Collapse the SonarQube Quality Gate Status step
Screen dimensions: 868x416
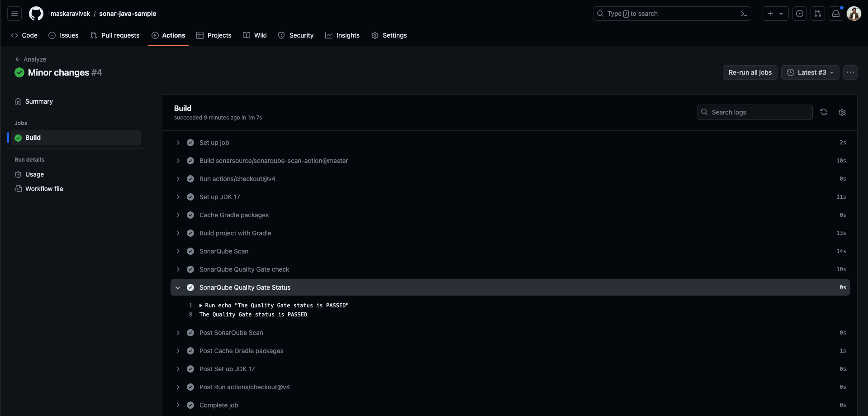[x=178, y=287]
